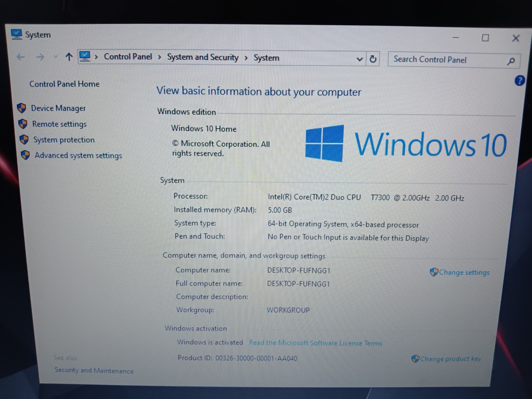Expand chevron before Control Panel breadcrumb
This screenshot has height=399, width=532.
pos(96,57)
